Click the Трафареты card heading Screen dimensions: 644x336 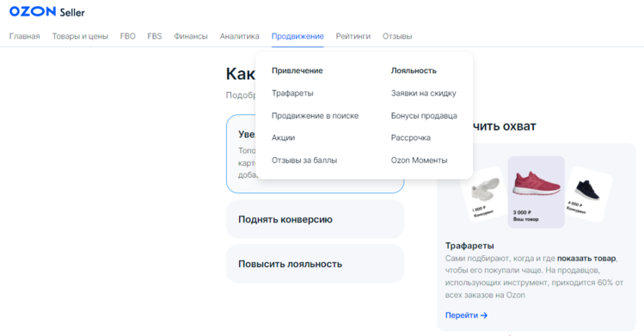coord(469,246)
